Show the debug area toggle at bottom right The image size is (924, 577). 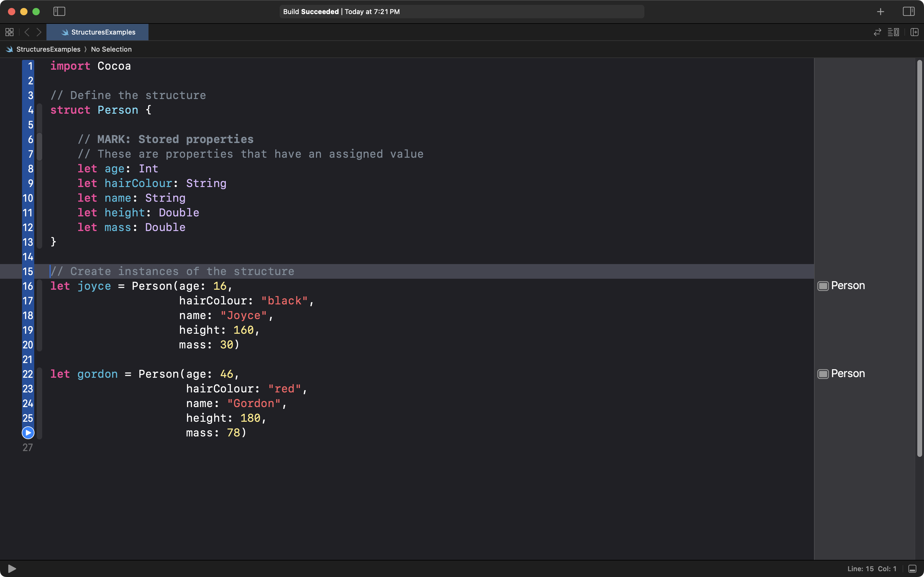click(x=912, y=569)
